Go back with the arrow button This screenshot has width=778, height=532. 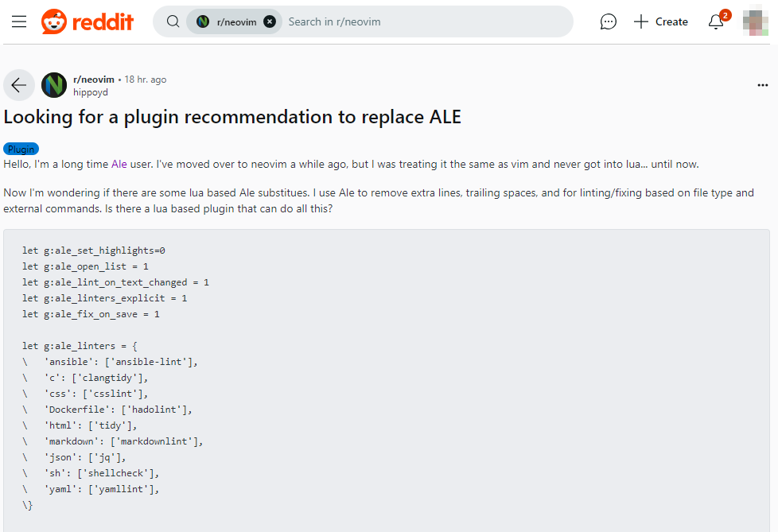pos(19,85)
